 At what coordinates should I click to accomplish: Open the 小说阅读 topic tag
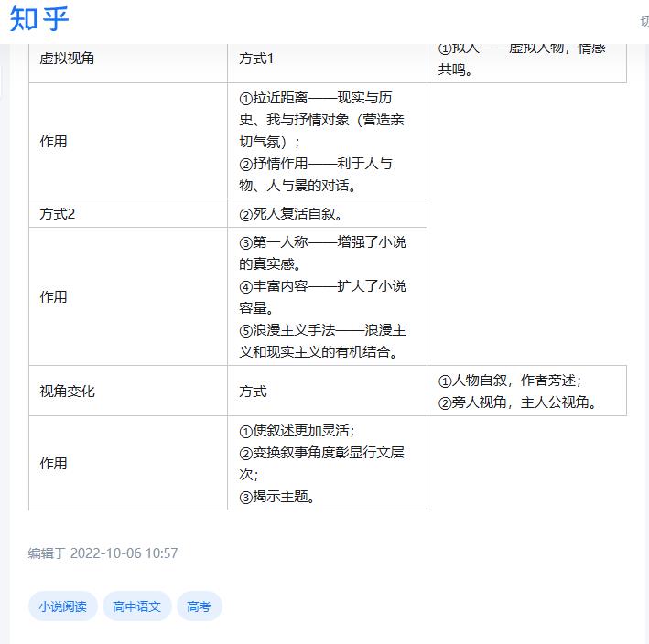coord(63,606)
